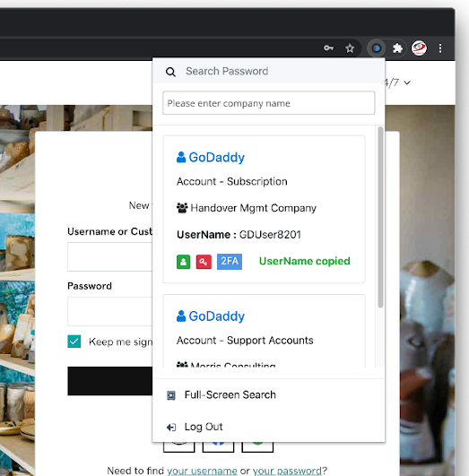Open the Chrome extensions puzzle icon

tap(397, 48)
